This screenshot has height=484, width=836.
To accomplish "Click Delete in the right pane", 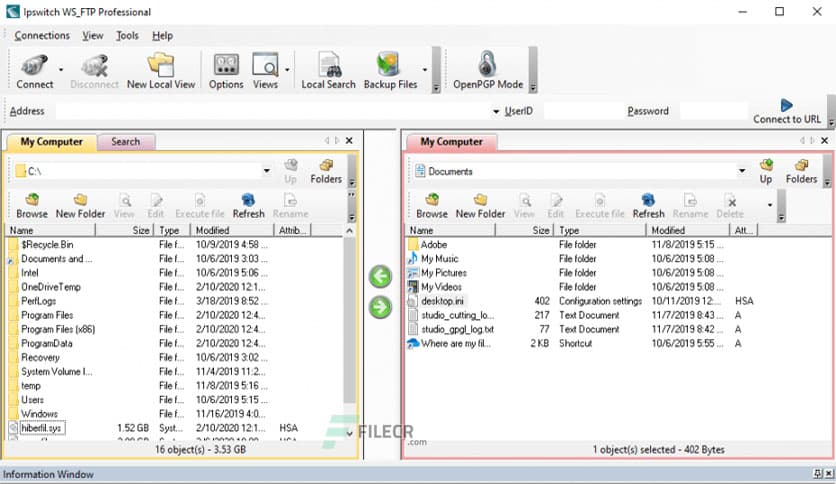I will click(730, 206).
